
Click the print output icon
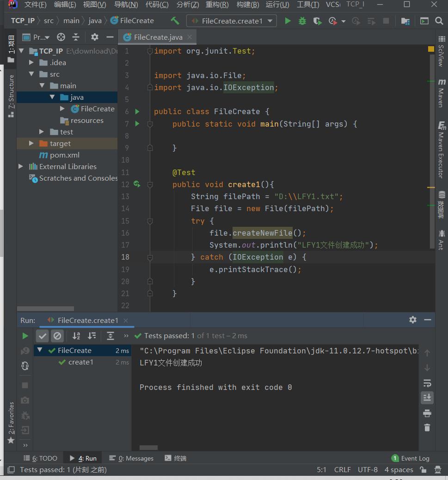pos(427,413)
